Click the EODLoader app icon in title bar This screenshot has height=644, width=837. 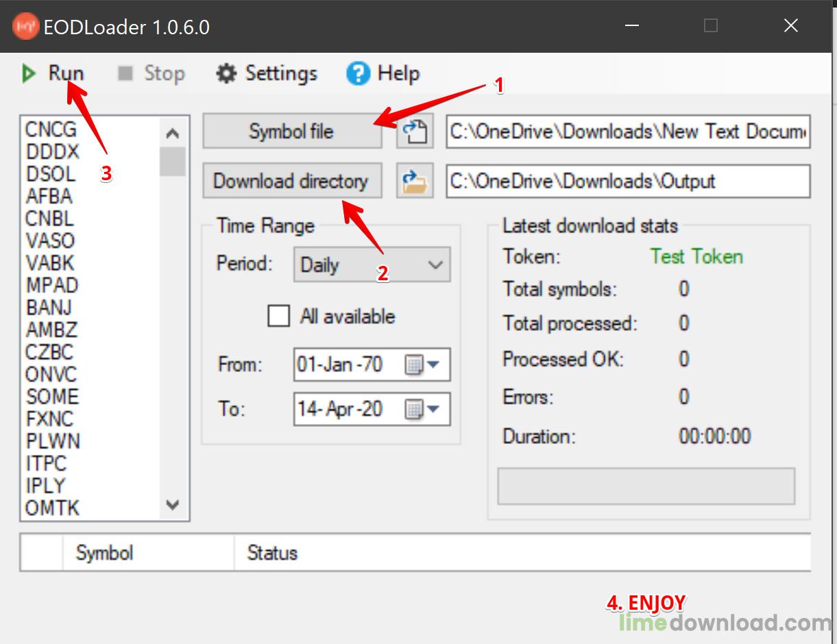tap(26, 27)
